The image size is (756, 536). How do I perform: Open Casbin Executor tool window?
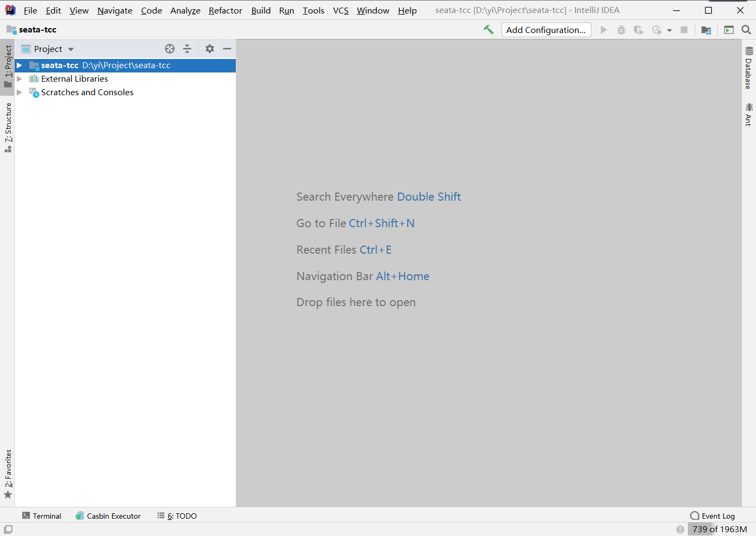(108, 516)
